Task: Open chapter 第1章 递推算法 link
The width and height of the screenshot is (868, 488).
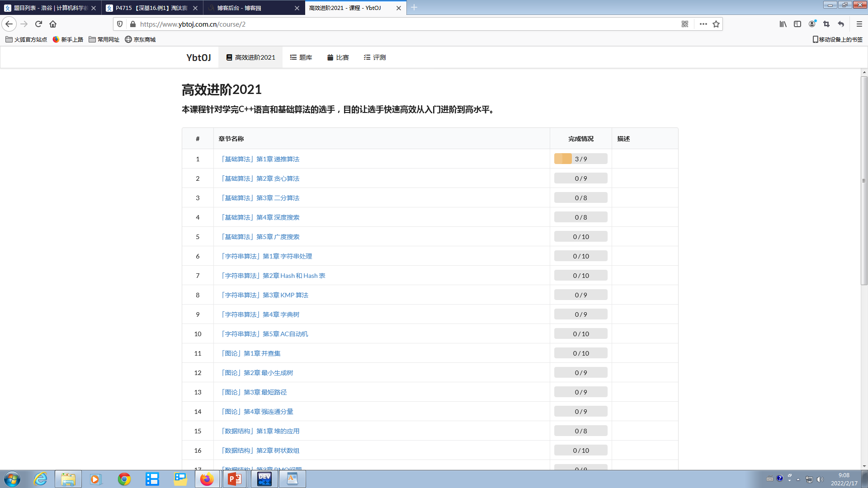Action: coord(260,159)
